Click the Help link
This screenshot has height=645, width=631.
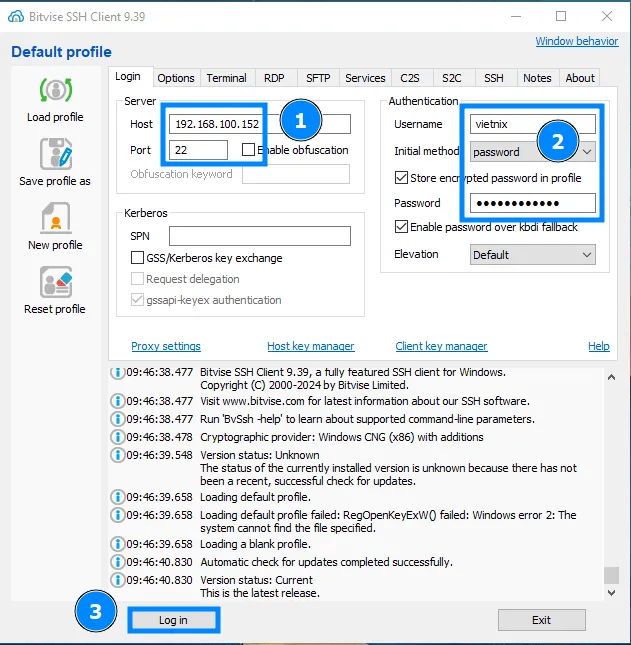coord(599,346)
